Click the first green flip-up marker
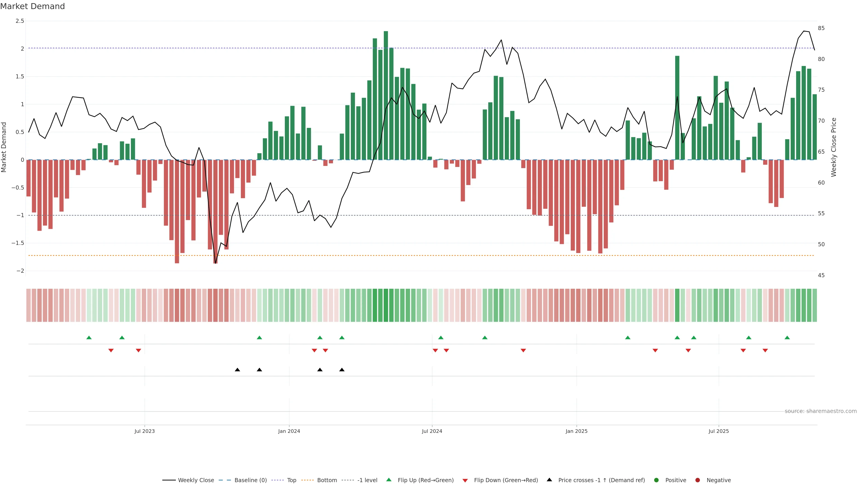Viewport: 868px width, 488px height. 89,338
